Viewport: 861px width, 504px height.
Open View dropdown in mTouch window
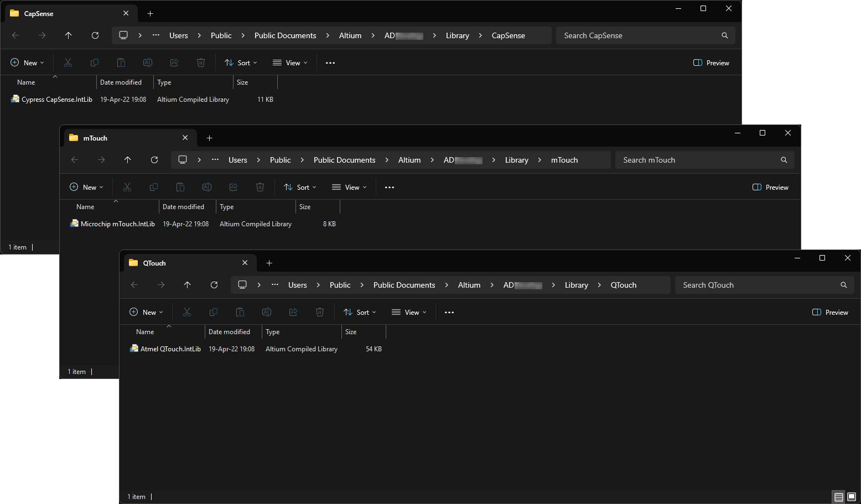(349, 188)
